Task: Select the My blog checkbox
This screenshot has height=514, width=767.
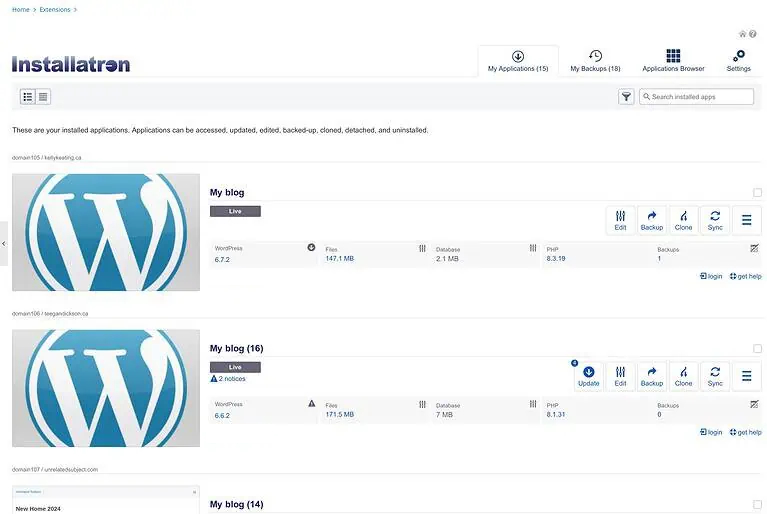Action: click(757, 193)
